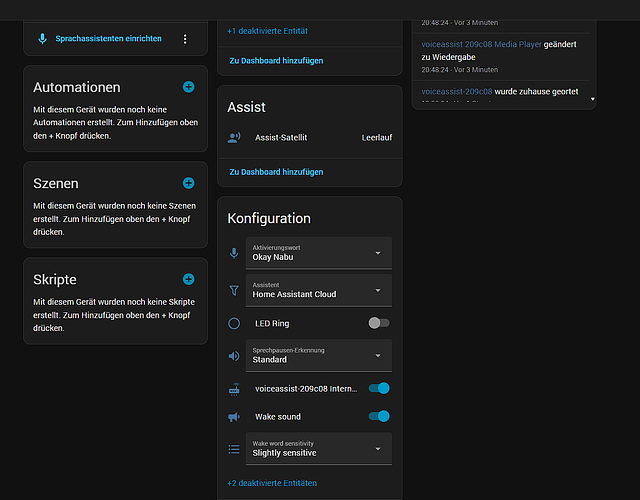This screenshot has width=640, height=500.
Task: Click the Skripte card heading
Action: 55,280
